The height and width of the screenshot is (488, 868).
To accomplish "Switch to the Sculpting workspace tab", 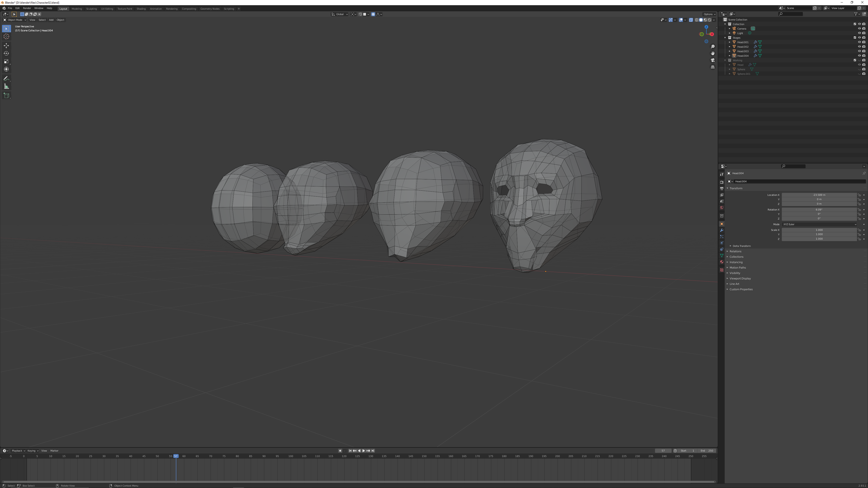I will point(91,9).
